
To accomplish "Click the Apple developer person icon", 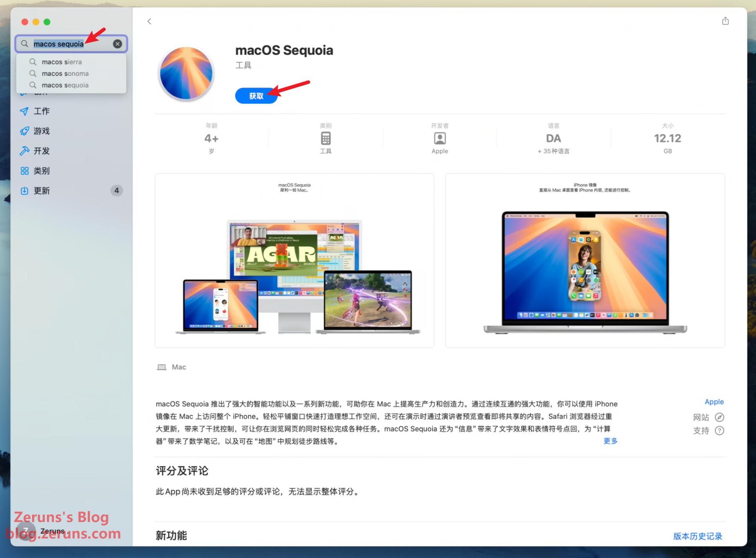I will pyautogui.click(x=439, y=138).
